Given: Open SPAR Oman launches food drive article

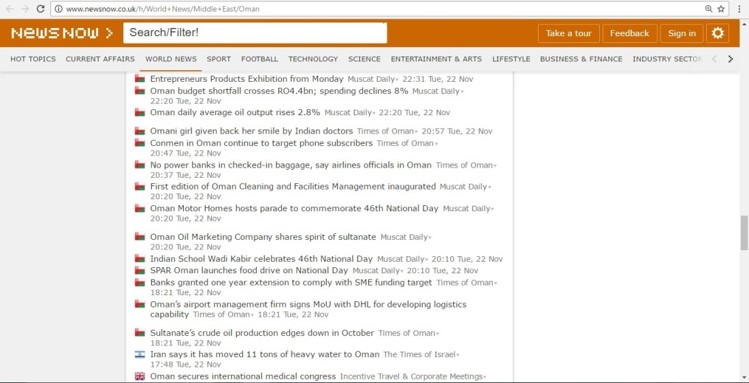Looking at the screenshot, I should click(249, 270).
